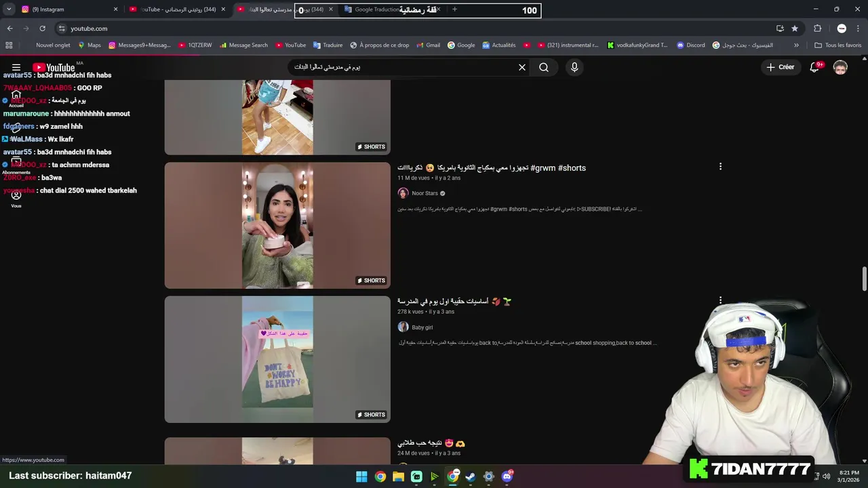Open the Chrome tab search dropdown
This screenshot has height=488, width=868.
[x=9, y=9]
